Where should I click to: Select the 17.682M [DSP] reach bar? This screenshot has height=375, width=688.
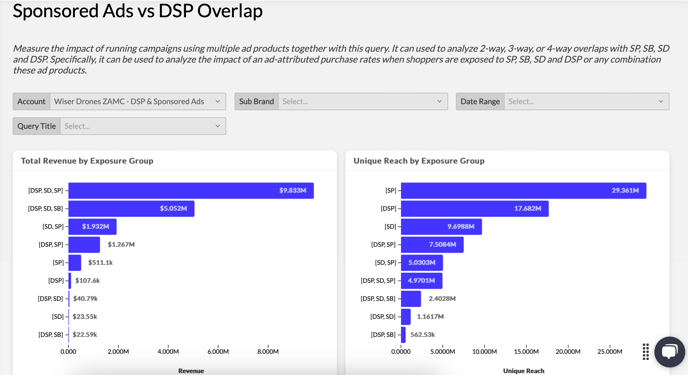pos(475,208)
